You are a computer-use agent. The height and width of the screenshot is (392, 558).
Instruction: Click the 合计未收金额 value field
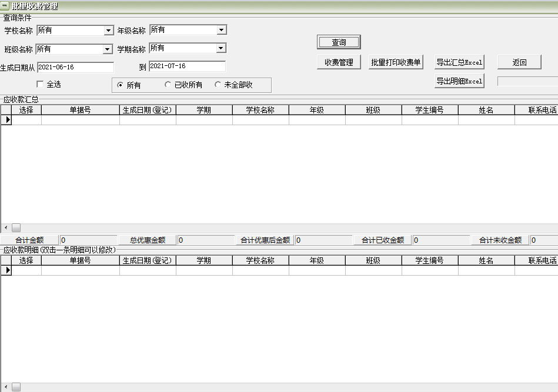coord(544,240)
